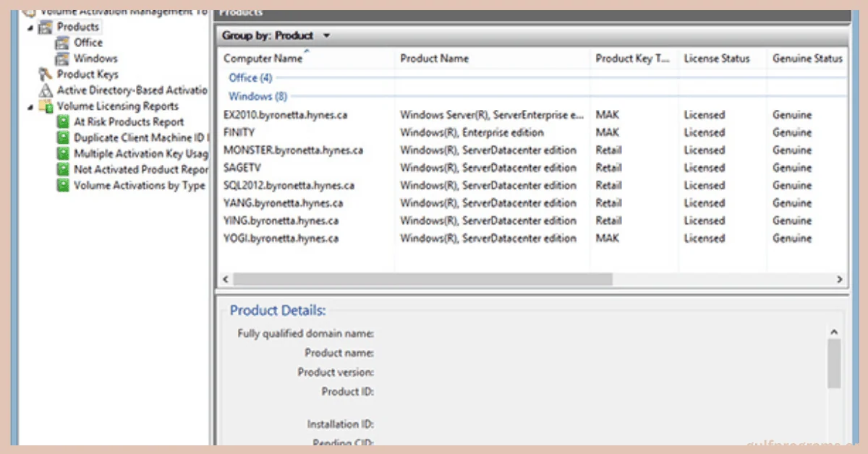Screen dimensions: 868x454
Task: Open Product Keys in the tree
Action: coord(88,74)
